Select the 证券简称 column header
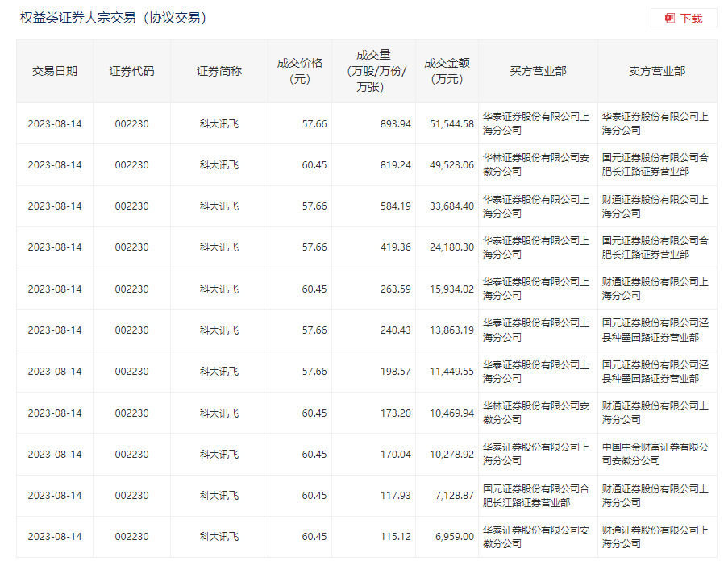The image size is (728, 561). click(218, 71)
